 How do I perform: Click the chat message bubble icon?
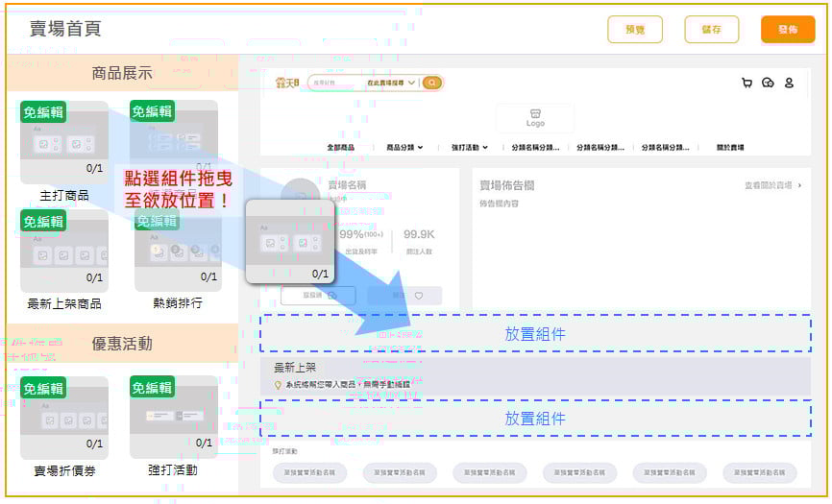[x=768, y=84]
